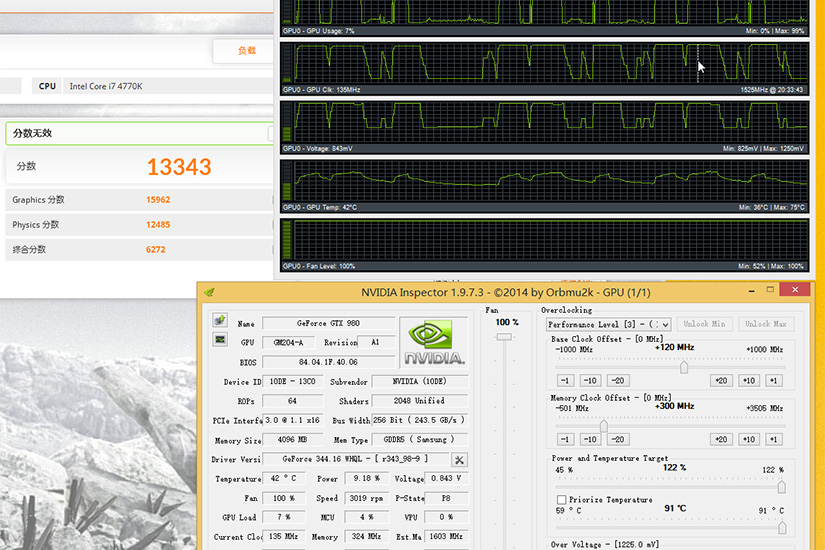
Task: Click Base Clock Offset -1 button
Action: click(565, 381)
